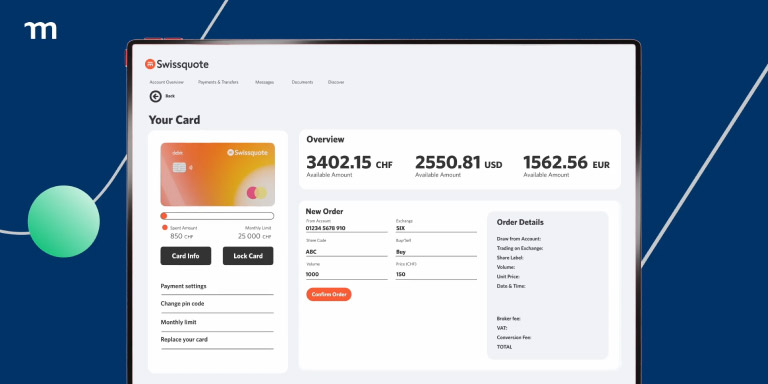Screen dimensions: 768x384
Task: Click the Lock Card button
Action: (248, 256)
